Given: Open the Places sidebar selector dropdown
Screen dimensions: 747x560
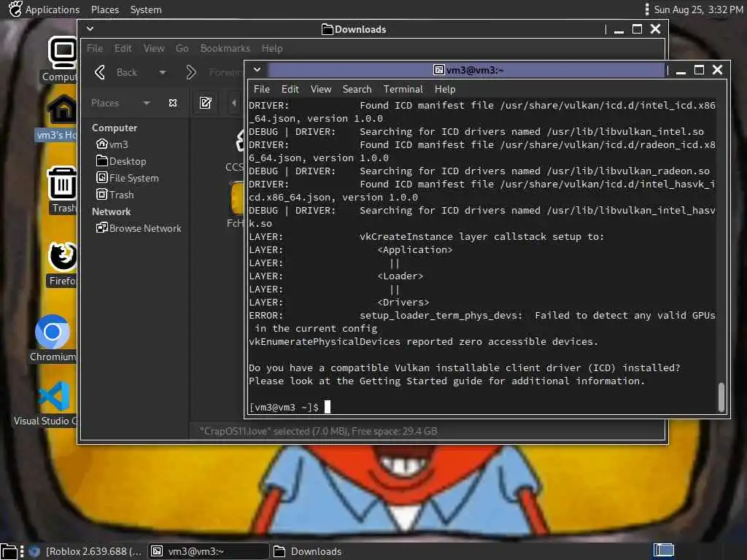Looking at the screenshot, I should pos(120,103).
